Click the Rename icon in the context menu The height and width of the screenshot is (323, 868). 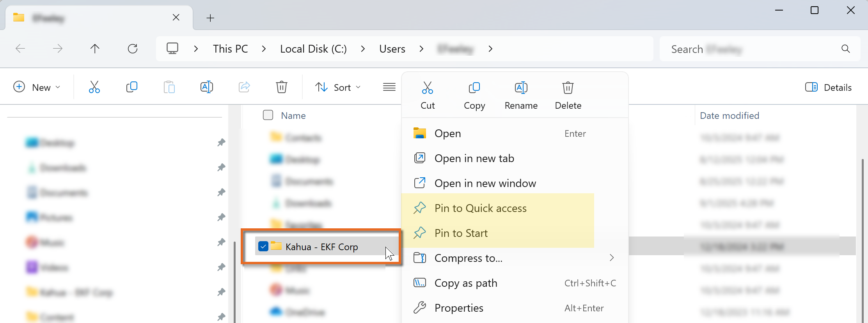(x=521, y=88)
